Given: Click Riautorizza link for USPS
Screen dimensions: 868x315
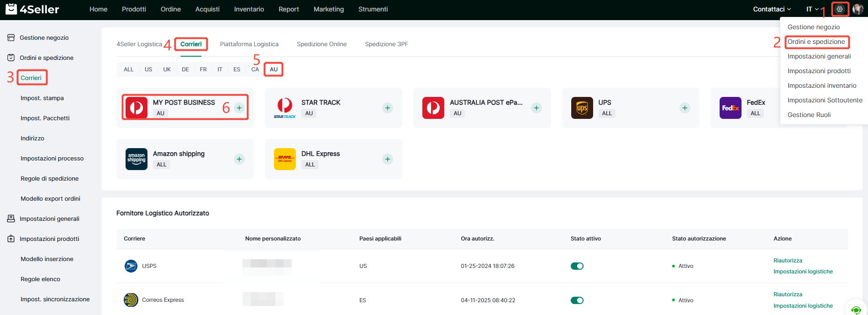Looking at the screenshot, I should [788, 261].
